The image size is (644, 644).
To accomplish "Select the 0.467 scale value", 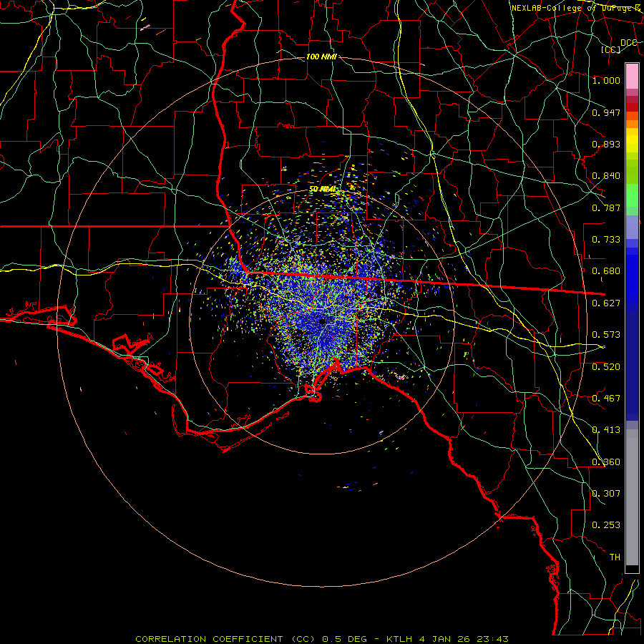I will (606, 399).
